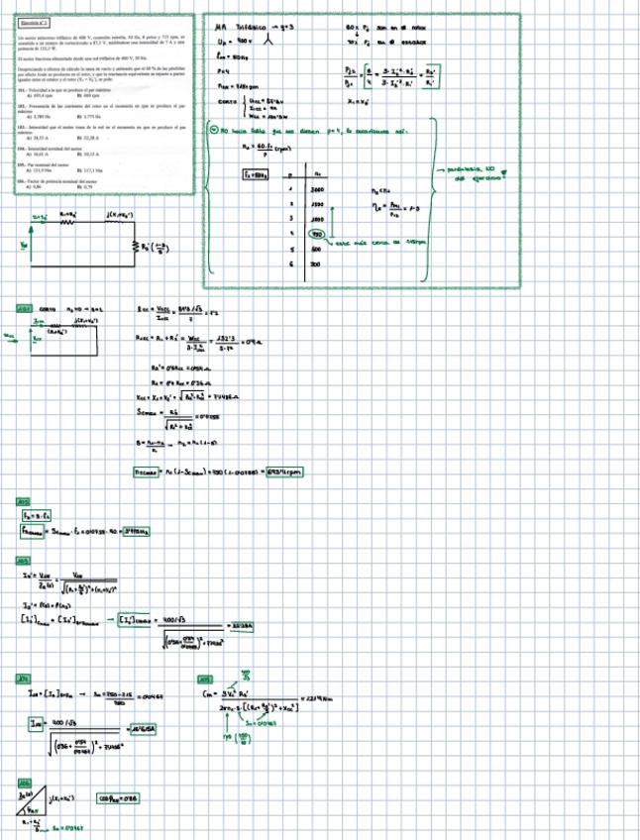Screen dimensions: 640x840
Task: Select the green 104 section label
Action: click(25, 679)
